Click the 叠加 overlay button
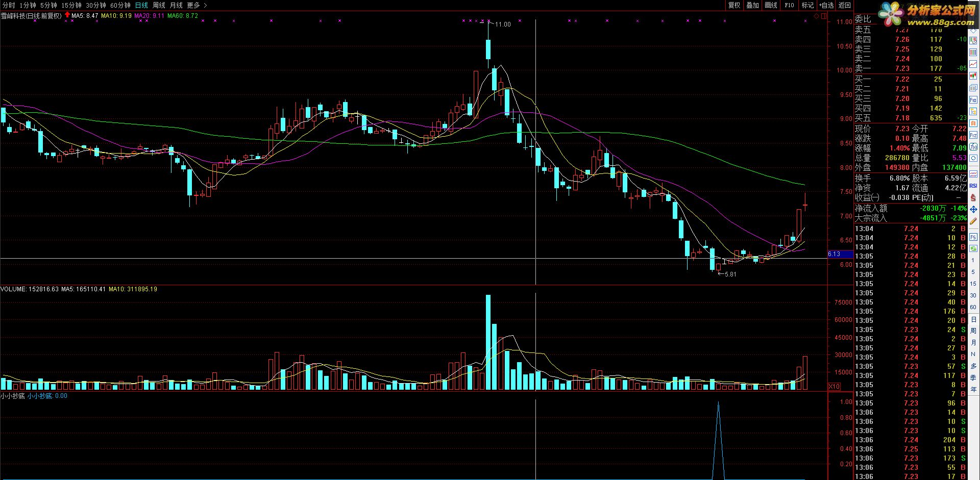The image size is (980, 480). pyautogui.click(x=752, y=5)
